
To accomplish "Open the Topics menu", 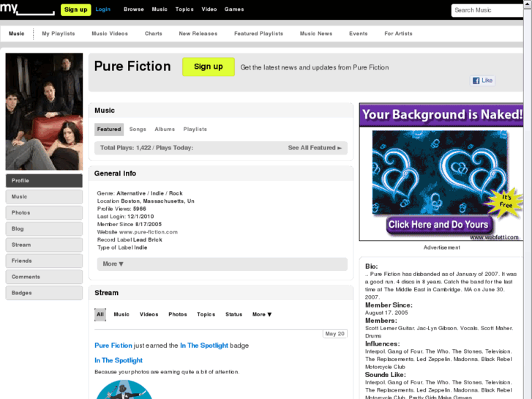I will coord(184,10).
